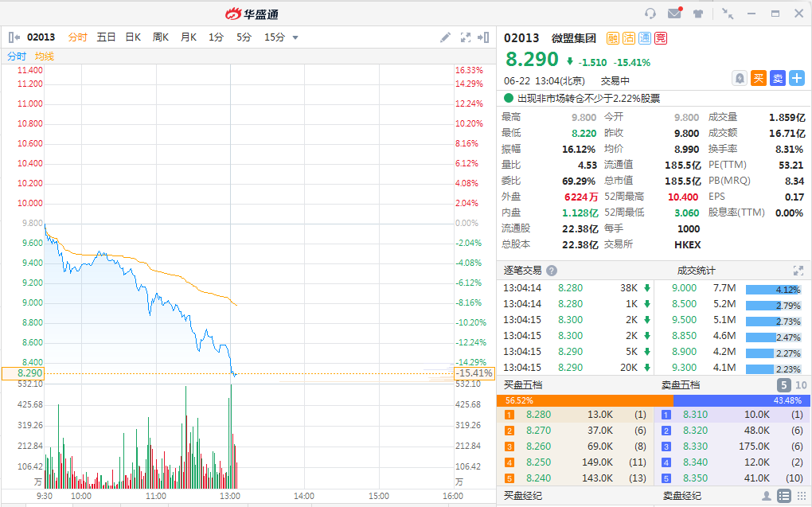
Task: Click the 4.12% volume distribution bar
Action: (x=774, y=290)
